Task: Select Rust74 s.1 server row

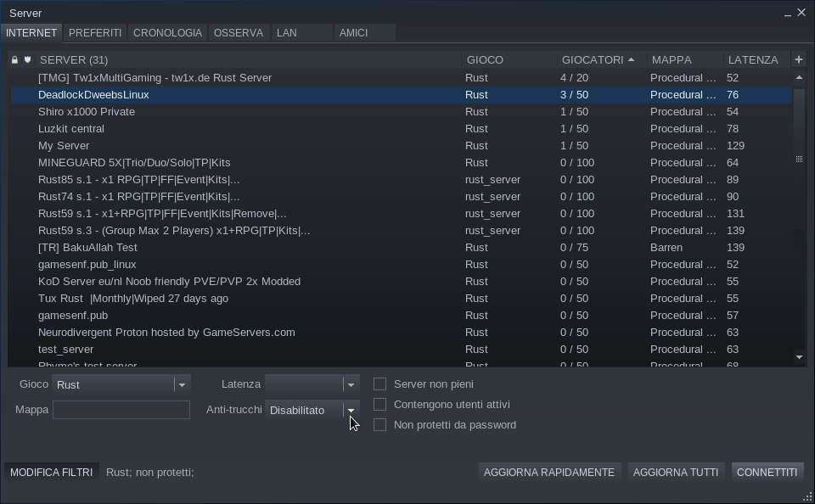Action: [401, 196]
